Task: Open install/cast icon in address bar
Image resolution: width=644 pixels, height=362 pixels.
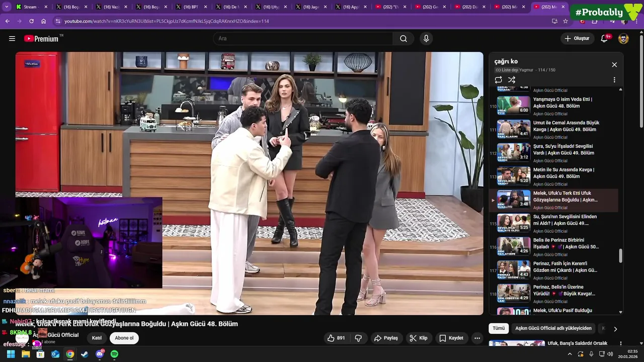Action: (554, 21)
